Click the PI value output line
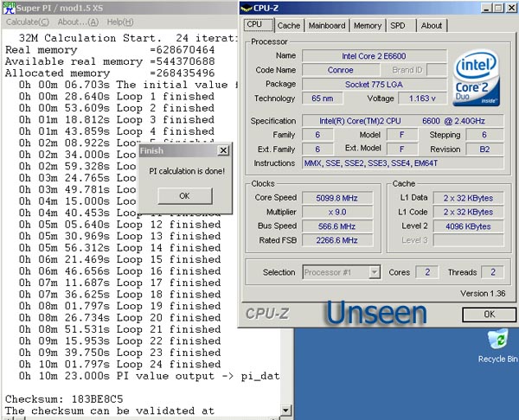The height and width of the screenshot is (420, 519). point(149,376)
